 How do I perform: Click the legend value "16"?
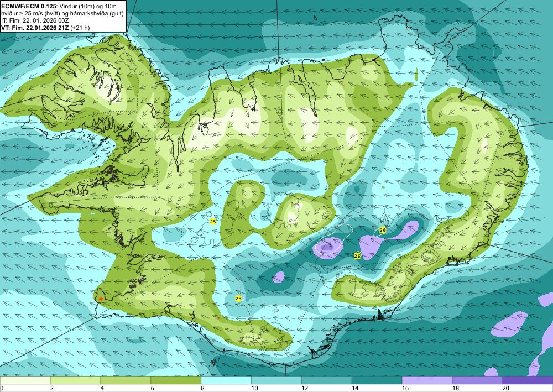pyautogui.click(x=405, y=389)
